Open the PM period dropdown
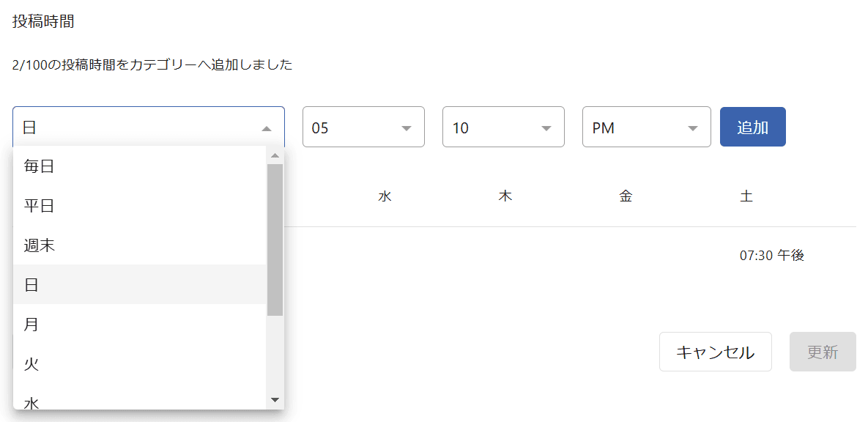Viewport: 868px width, 422px height. 647,127
